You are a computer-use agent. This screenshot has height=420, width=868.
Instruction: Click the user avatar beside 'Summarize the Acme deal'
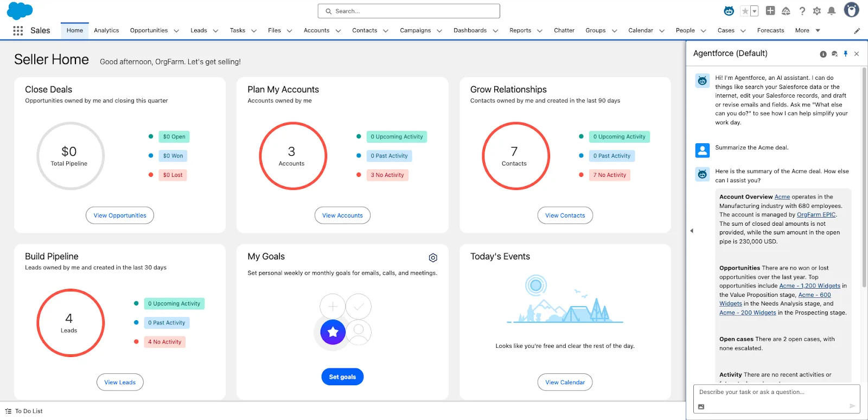tap(703, 150)
